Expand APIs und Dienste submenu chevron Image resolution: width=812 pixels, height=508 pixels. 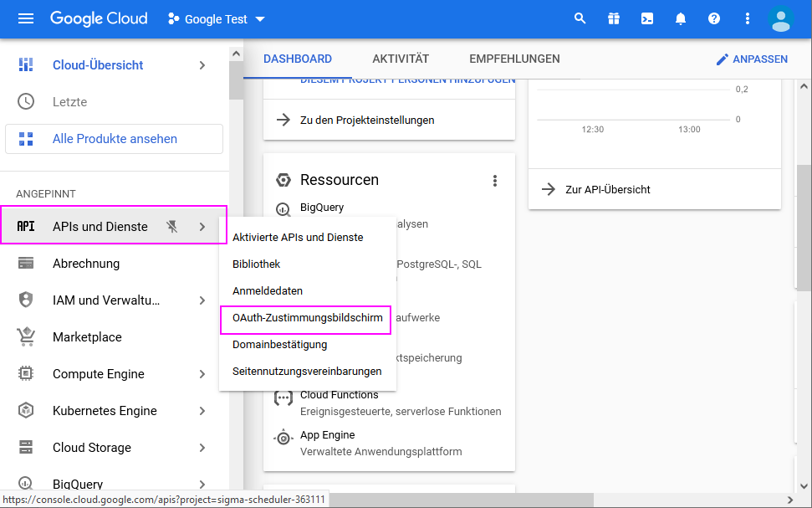pyautogui.click(x=202, y=227)
